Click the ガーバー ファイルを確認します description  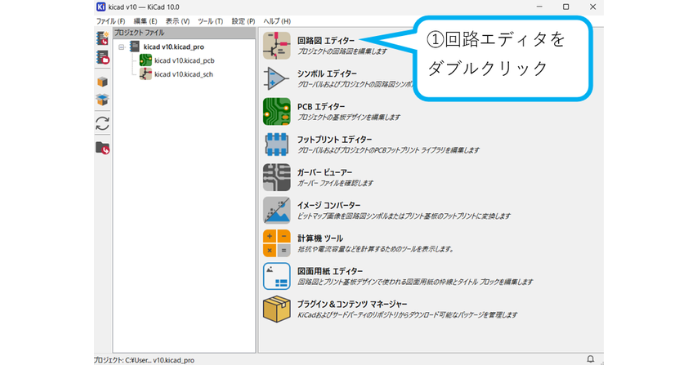click(335, 183)
